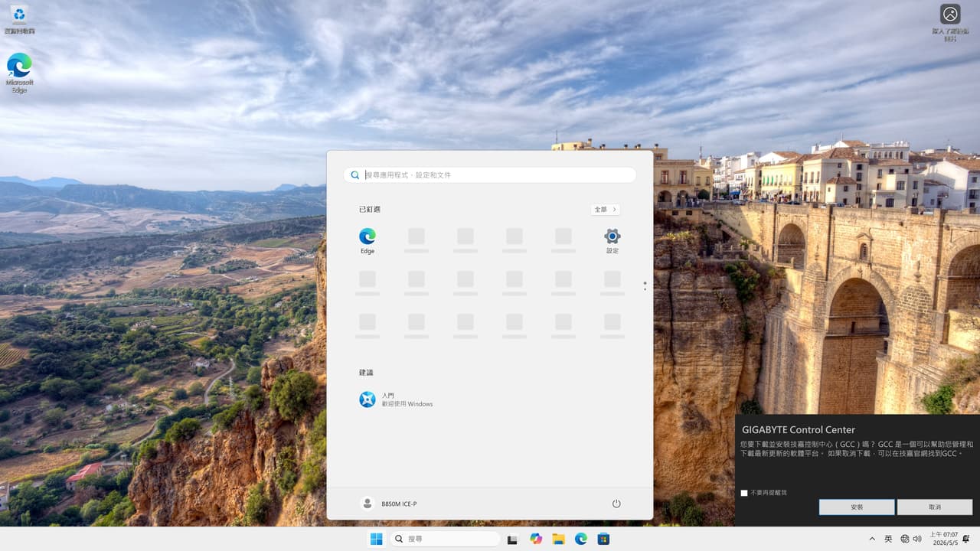Open Task View from the taskbar
Screen dimensions: 980x551
(513, 539)
